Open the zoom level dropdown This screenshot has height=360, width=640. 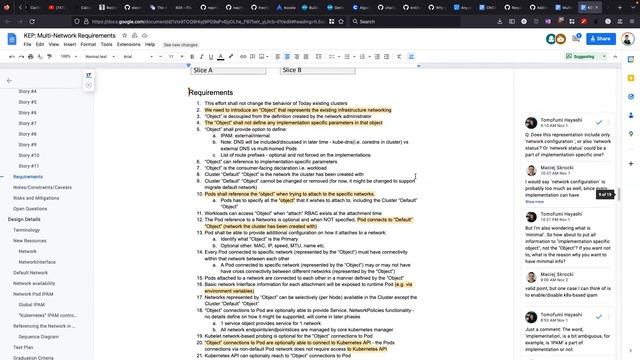(69, 57)
